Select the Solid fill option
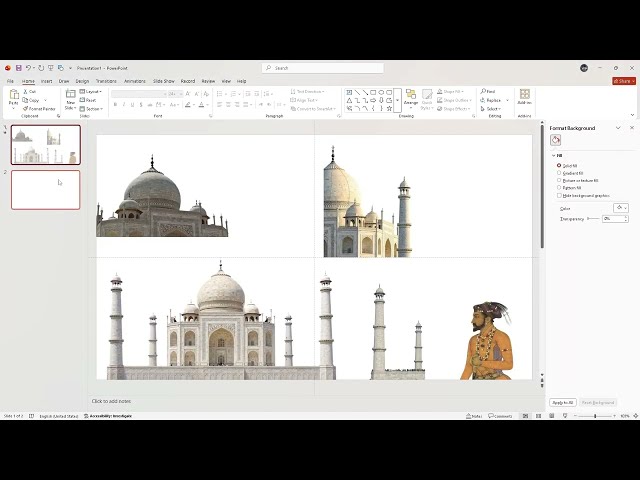 pyautogui.click(x=559, y=166)
